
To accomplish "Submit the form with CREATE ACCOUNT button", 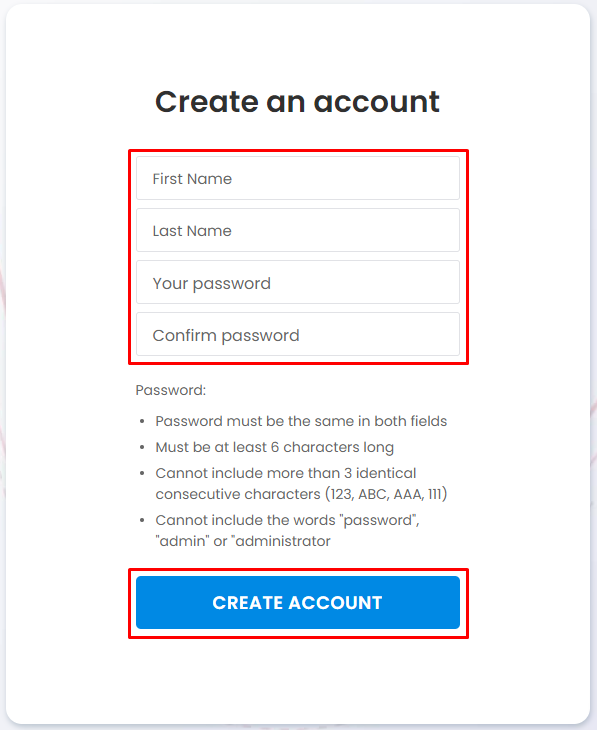I will click(x=298, y=602).
